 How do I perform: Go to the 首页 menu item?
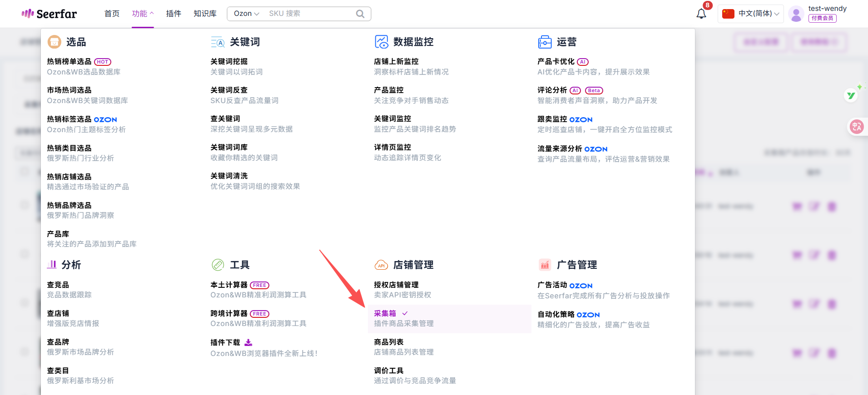click(x=112, y=14)
